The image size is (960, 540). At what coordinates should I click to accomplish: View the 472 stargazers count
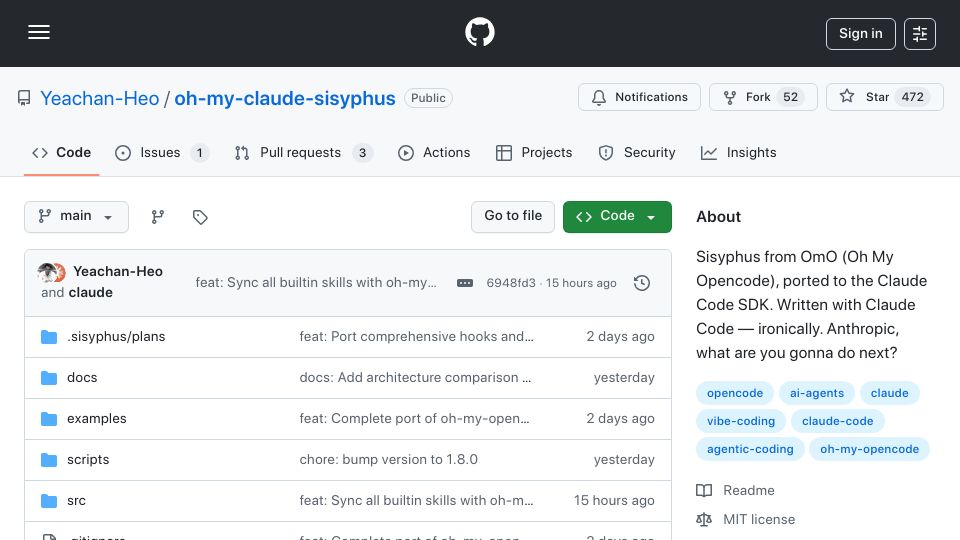(x=912, y=97)
